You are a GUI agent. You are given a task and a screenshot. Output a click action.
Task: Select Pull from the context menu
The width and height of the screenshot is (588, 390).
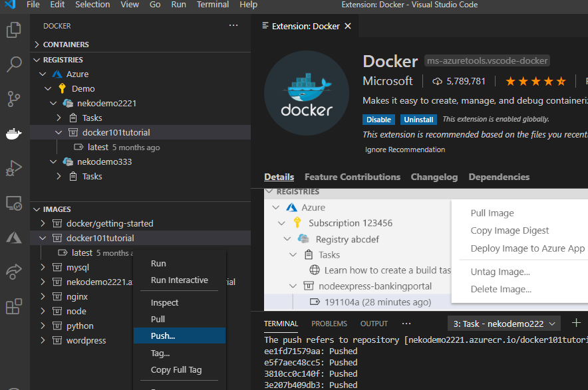point(180,319)
